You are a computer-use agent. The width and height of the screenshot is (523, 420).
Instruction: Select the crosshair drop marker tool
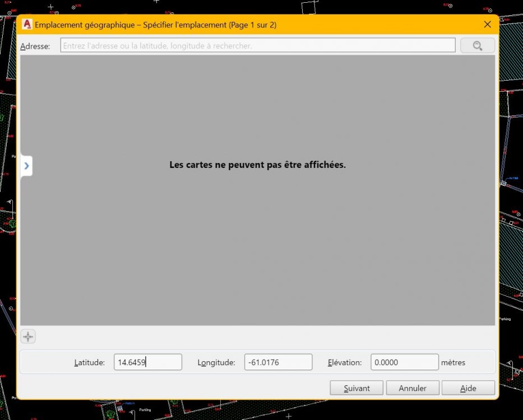[x=28, y=337]
